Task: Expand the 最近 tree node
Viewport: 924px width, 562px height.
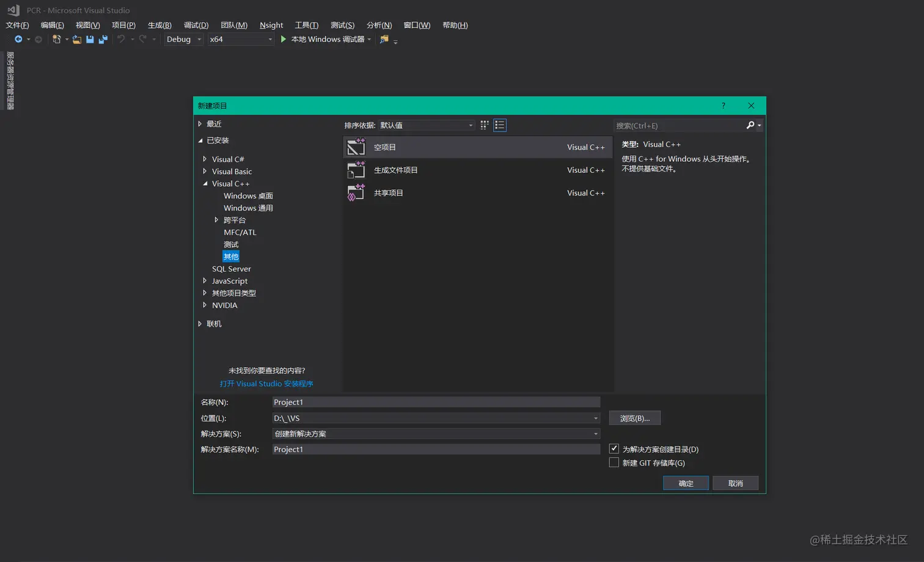Action: [200, 124]
